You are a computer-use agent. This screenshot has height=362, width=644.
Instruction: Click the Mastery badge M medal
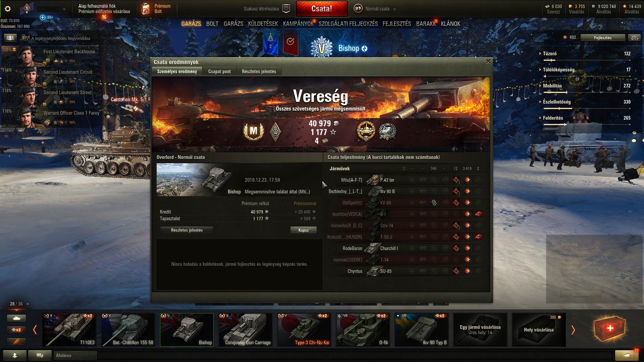254,131
